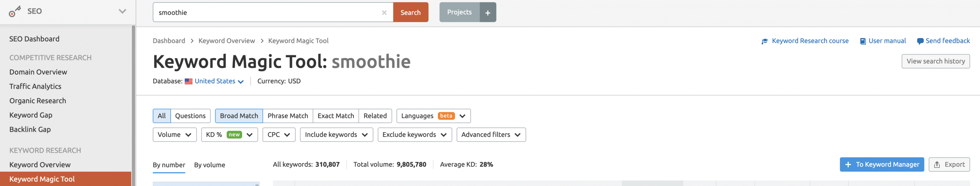The image size is (980, 186).
Task: Click the Send feedback link
Action: [x=948, y=41]
